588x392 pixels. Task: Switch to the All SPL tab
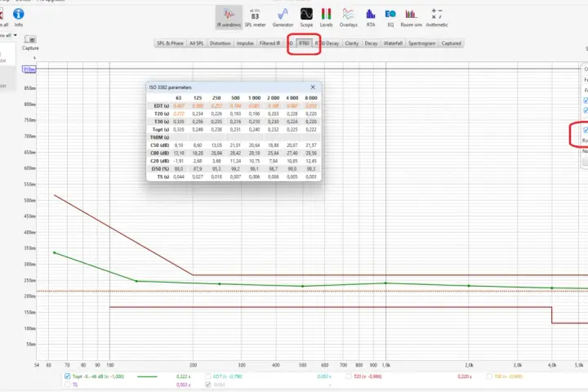197,43
